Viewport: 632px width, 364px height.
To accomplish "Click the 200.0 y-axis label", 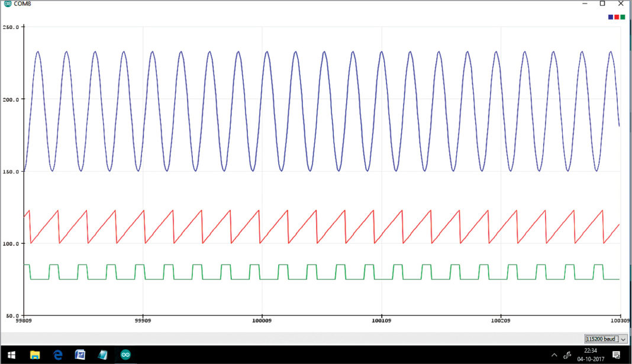I will (11, 99).
